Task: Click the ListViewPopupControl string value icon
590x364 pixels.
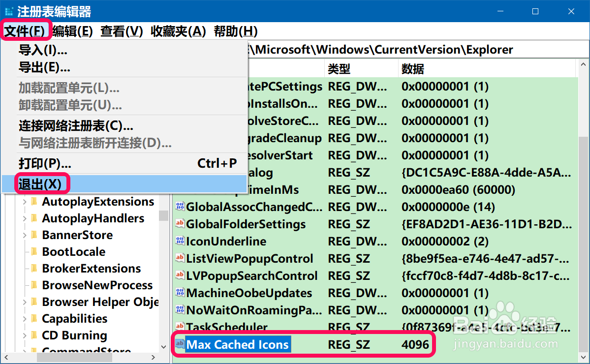Action: tap(180, 258)
